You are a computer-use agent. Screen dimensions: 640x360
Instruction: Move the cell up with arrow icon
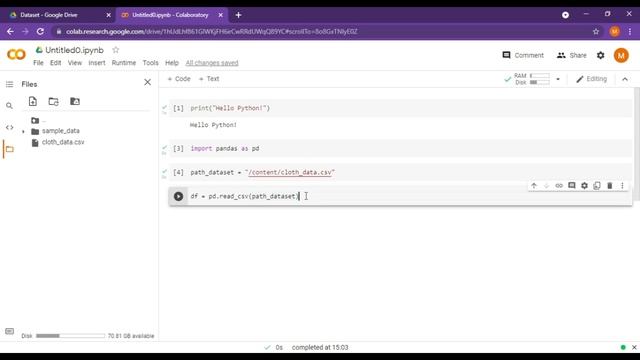coord(534,186)
